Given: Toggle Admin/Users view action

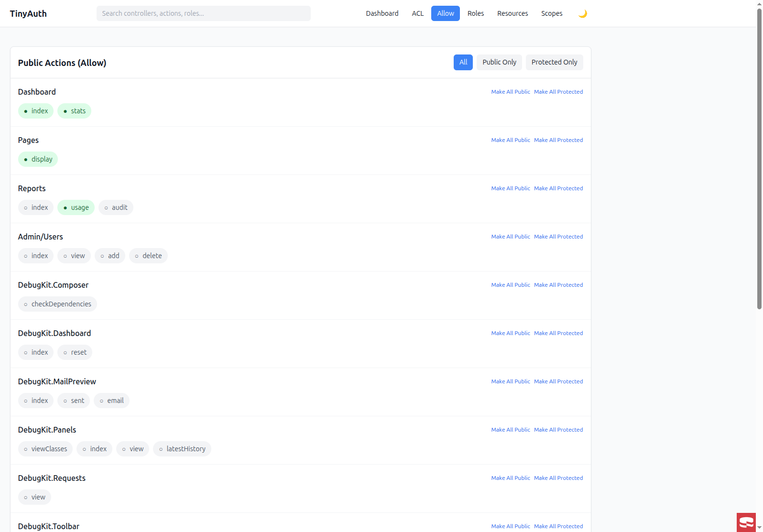Looking at the screenshot, I should coord(74,256).
